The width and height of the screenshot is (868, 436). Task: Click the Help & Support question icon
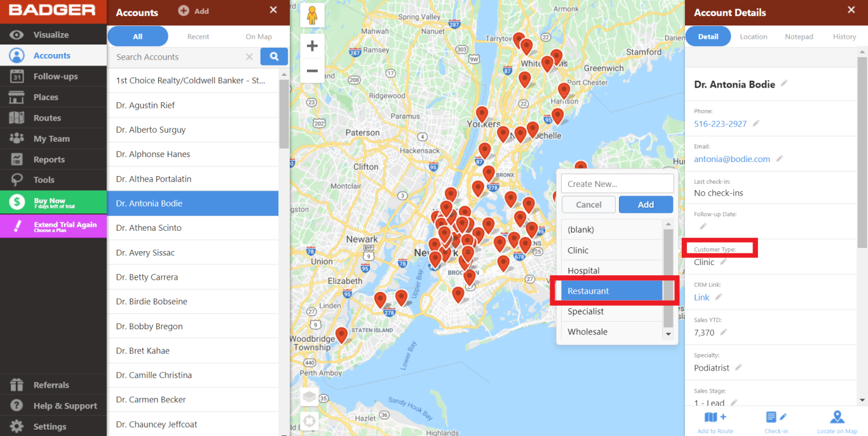17,405
